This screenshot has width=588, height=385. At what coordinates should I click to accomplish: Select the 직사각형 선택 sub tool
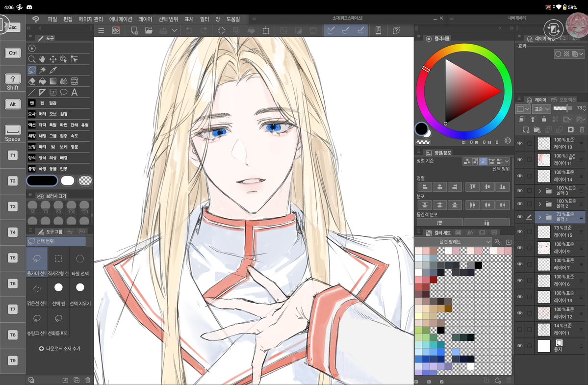pos(58,262)
